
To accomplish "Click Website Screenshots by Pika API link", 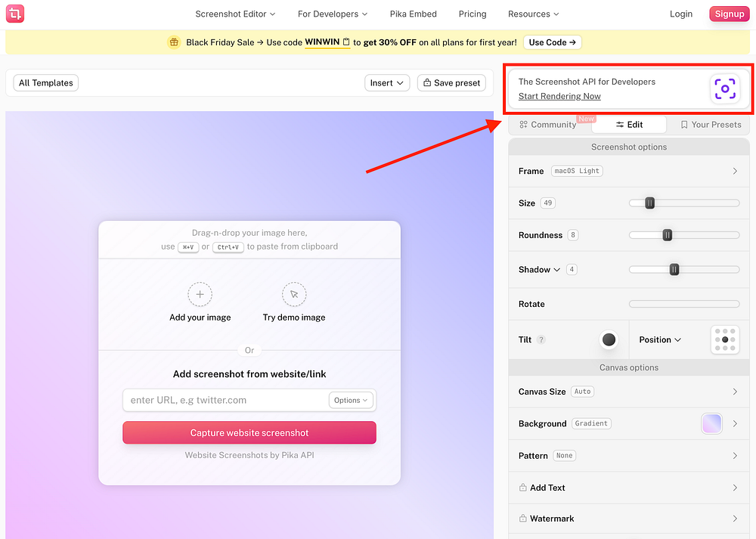I will (249, 455).
